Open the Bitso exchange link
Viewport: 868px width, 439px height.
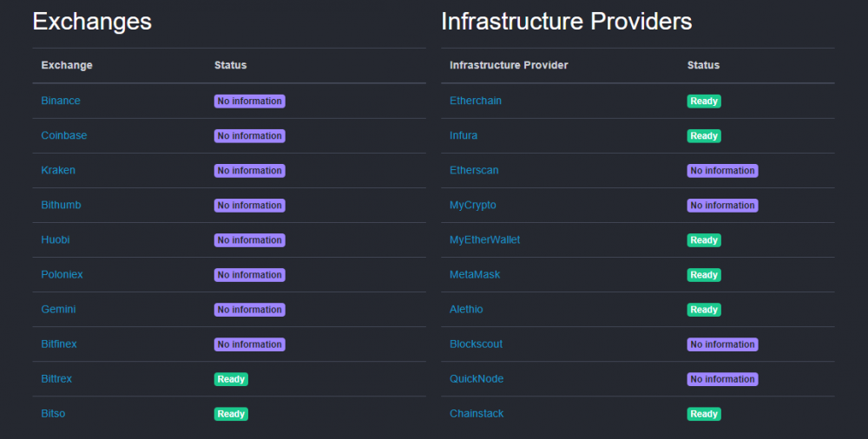pos(53,414)
